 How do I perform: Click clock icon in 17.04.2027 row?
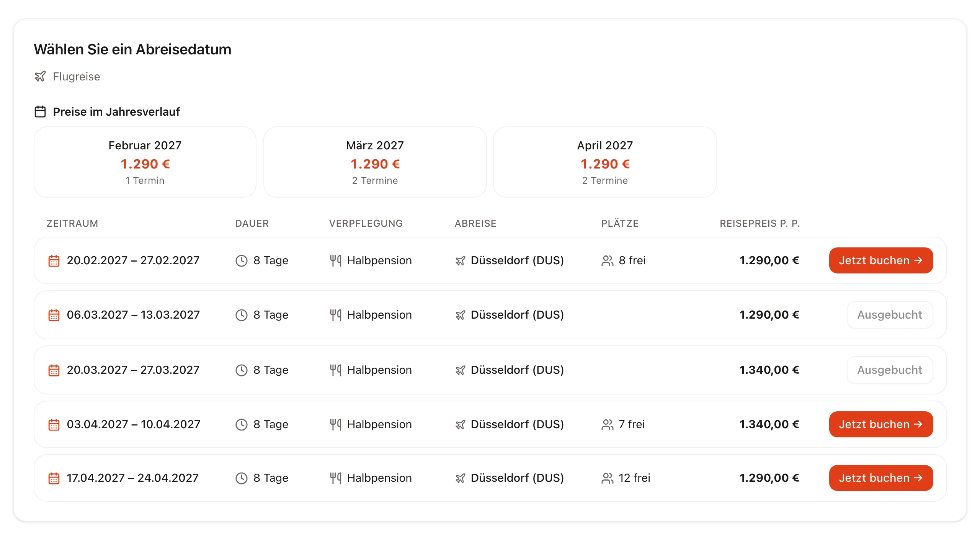click(x=242, y=478)
